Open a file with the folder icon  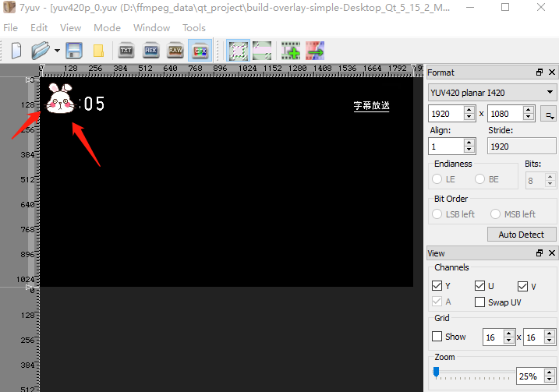coord(41,51)
